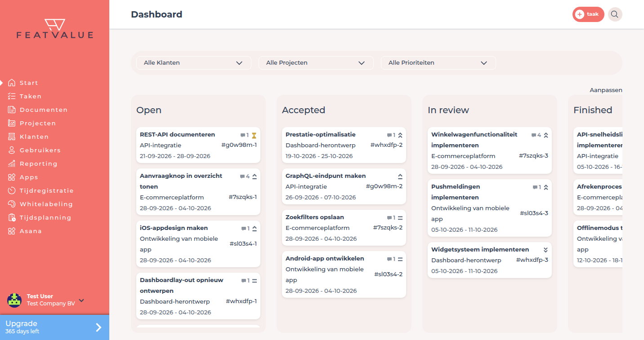Expand the Test User account chevron

click(x=81, y=300)
